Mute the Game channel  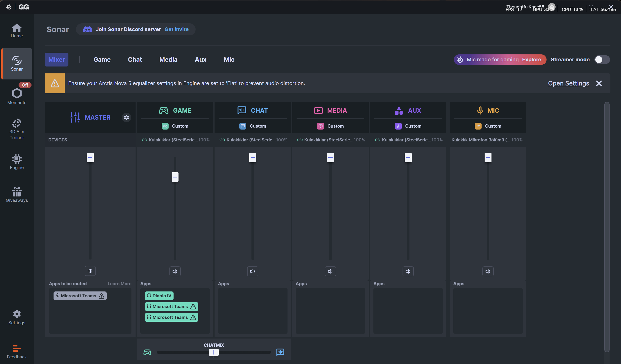(175, 271)
